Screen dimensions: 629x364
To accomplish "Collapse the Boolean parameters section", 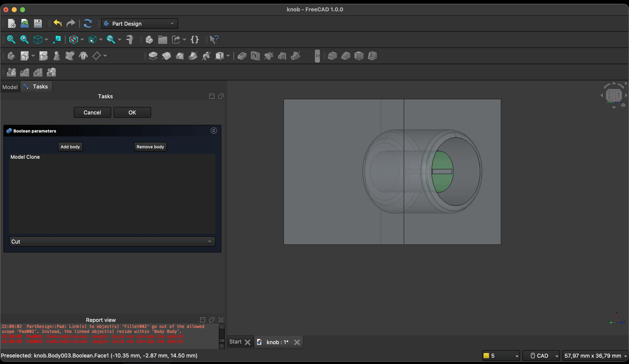I will coord(214,131).
